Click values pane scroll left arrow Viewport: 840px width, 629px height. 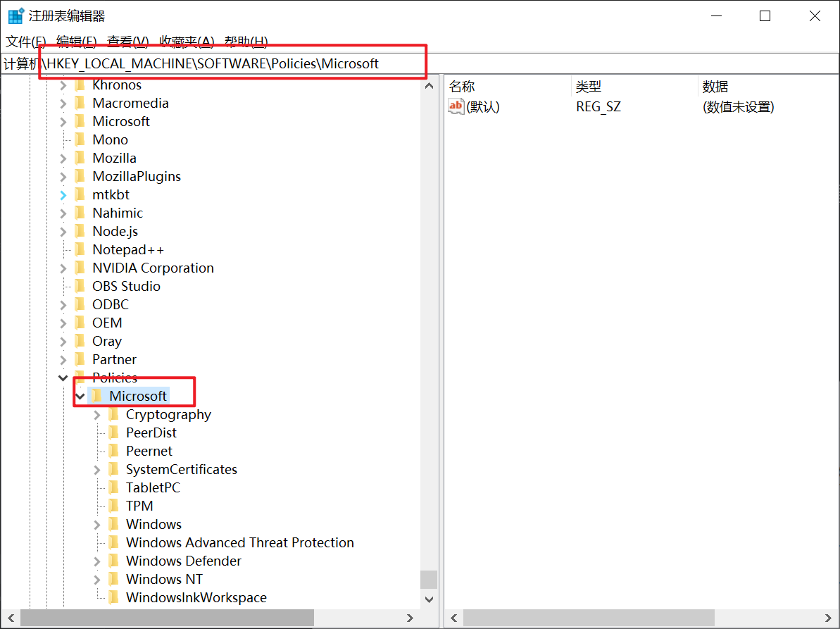coord(453,618)
